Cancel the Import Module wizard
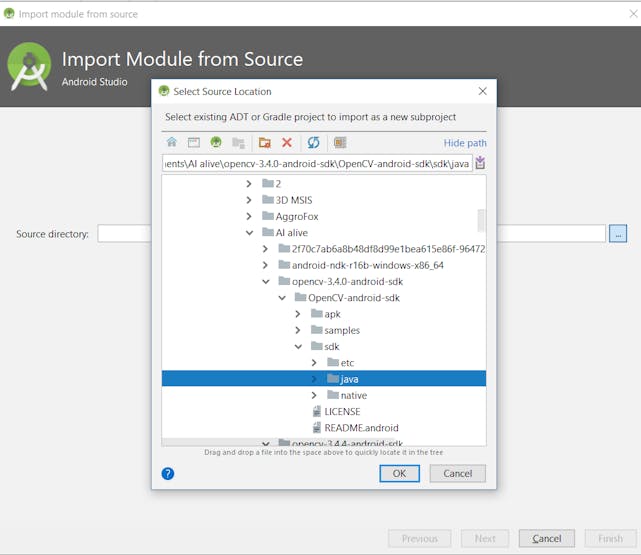This screenshot has width=641, height=555. [547, 539]
